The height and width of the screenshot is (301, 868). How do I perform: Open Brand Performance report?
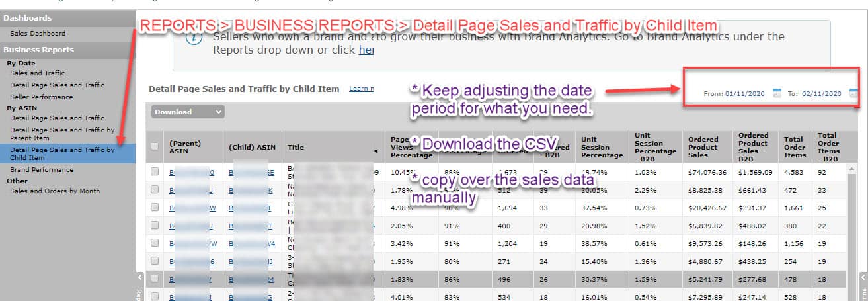tap(42, 169)
